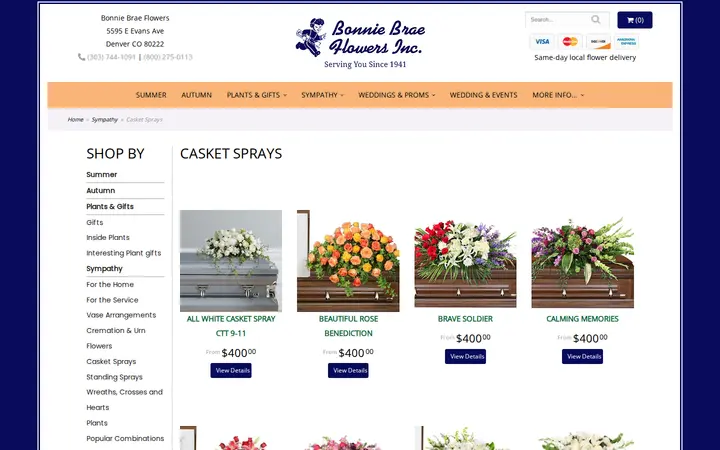Open For the Service sidebar link

112,300
